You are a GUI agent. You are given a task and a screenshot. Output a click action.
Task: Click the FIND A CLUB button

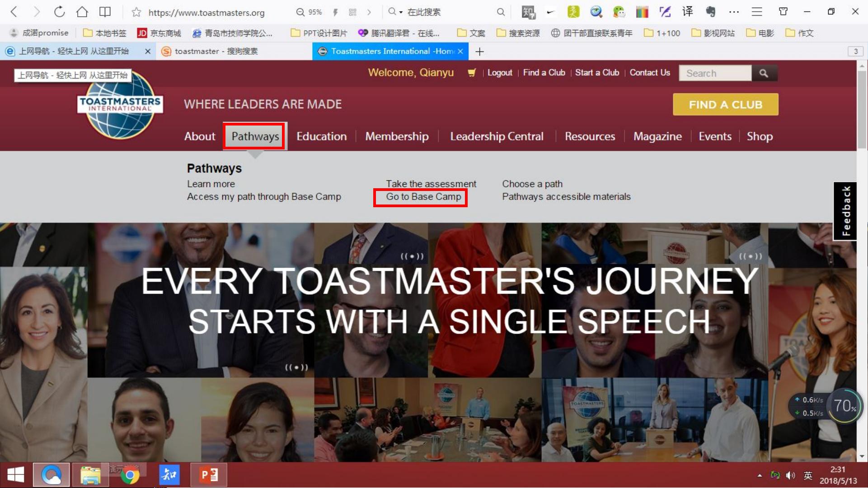725,105
